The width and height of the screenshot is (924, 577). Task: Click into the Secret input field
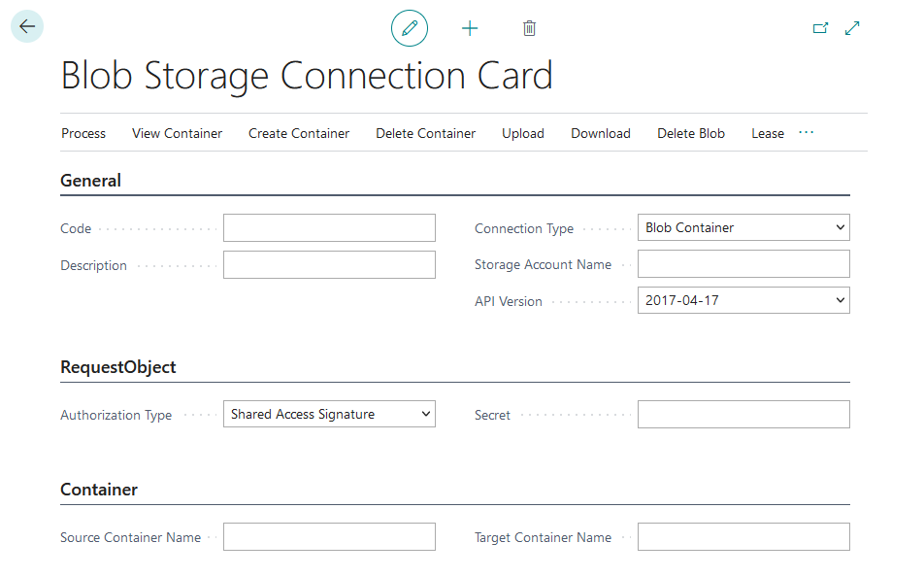(743, 415)
